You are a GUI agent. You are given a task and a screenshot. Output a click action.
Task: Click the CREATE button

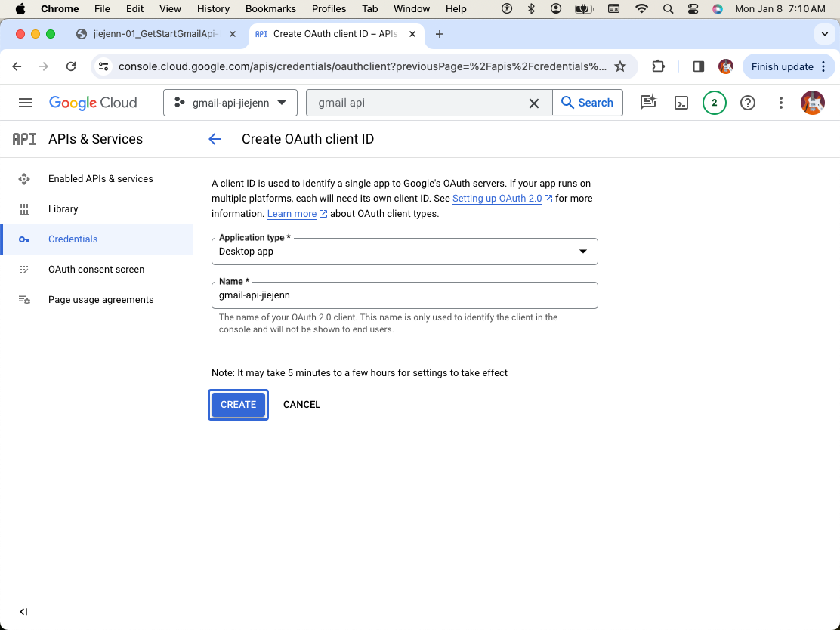tap(239, 404)
